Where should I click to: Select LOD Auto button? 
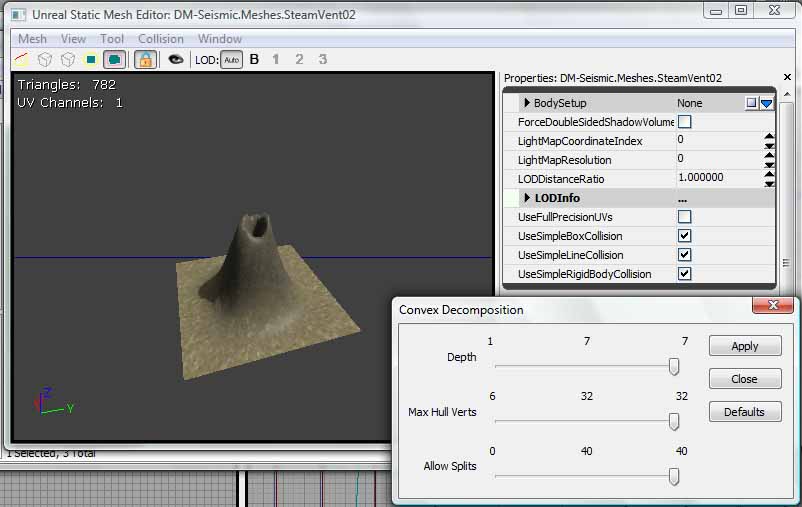pos(231,60)
